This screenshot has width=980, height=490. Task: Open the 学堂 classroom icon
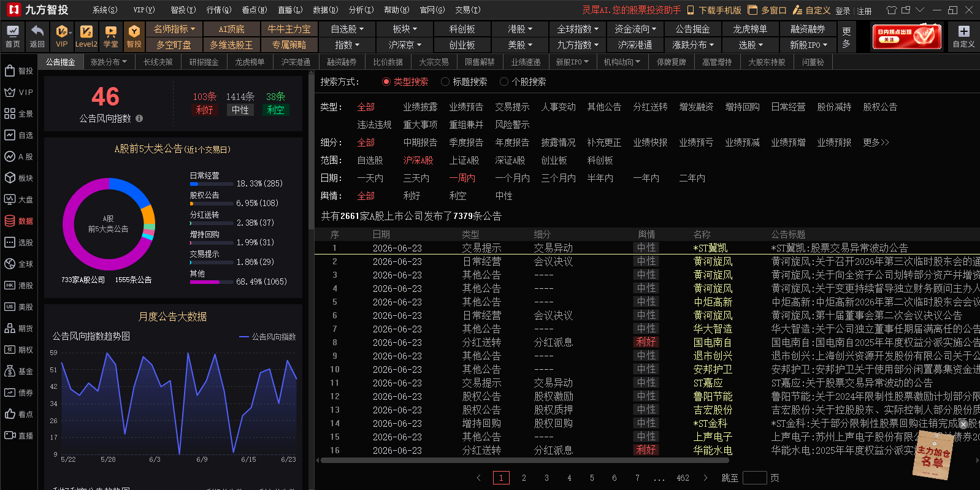pos(111,36)
